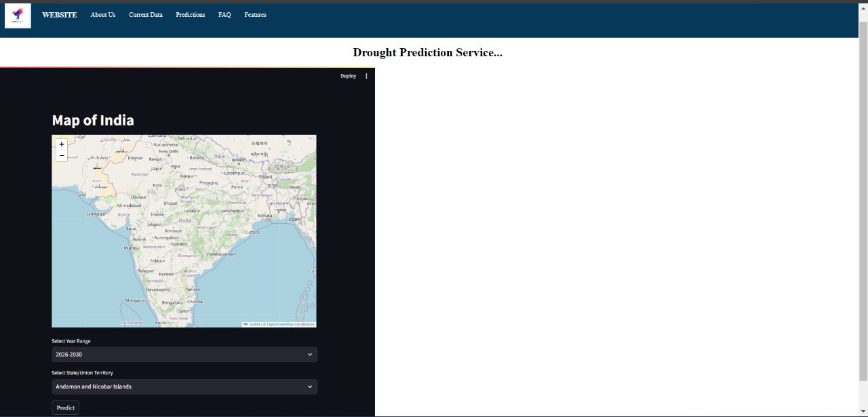
Task: Click Nellore on the map
Action: click(x=193, y=289)
